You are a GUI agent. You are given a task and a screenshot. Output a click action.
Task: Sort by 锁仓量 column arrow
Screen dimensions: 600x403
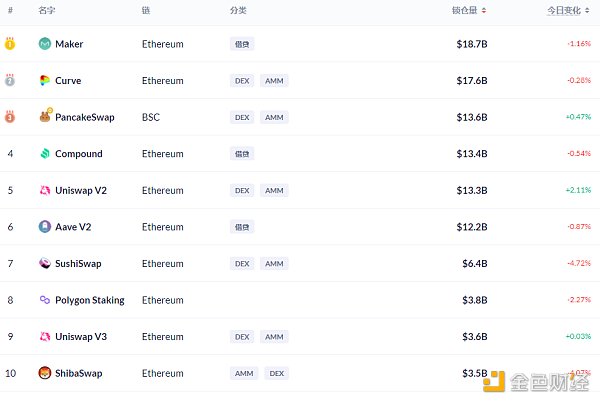[x=484, y=10]
